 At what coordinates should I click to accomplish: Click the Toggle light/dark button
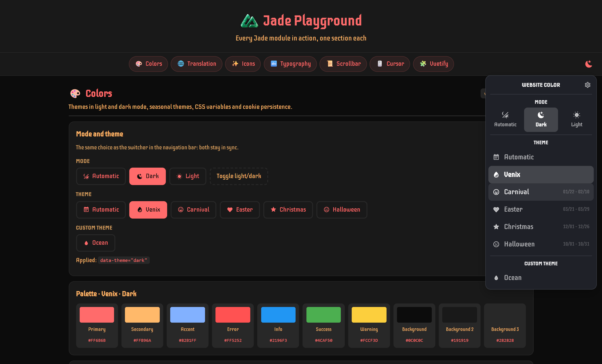click(239, 176)
